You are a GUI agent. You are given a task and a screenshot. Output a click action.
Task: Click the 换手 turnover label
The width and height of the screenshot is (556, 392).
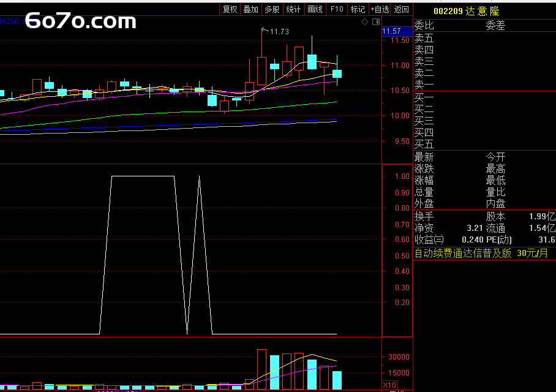424,216
